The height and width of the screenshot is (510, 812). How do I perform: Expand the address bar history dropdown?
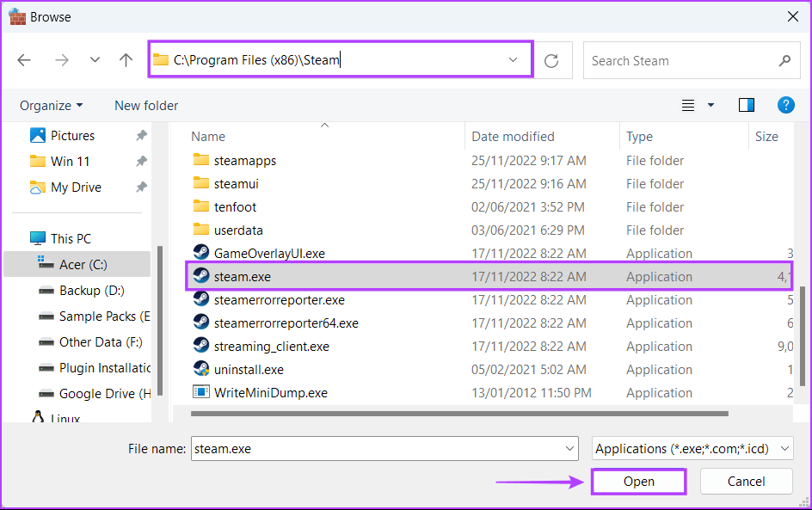[514, 59]
